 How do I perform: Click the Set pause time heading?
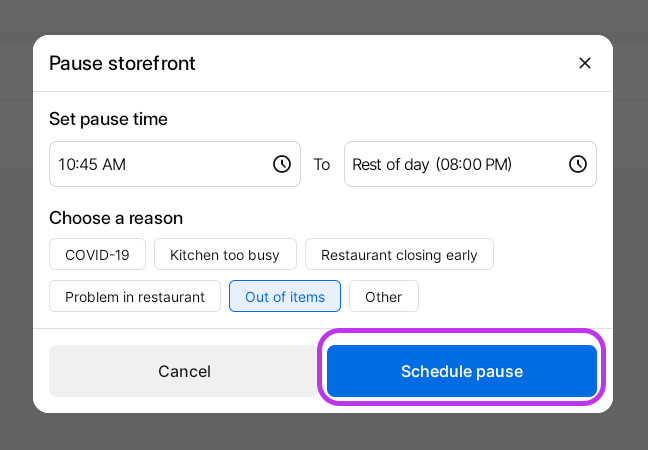pyautogui.click(x=108, y=119)
